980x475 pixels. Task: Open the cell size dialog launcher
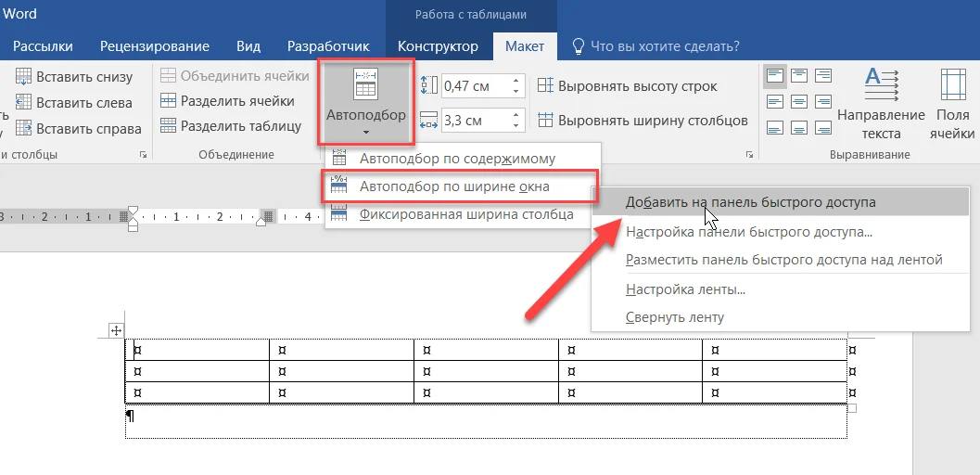(x=749, y=154)
